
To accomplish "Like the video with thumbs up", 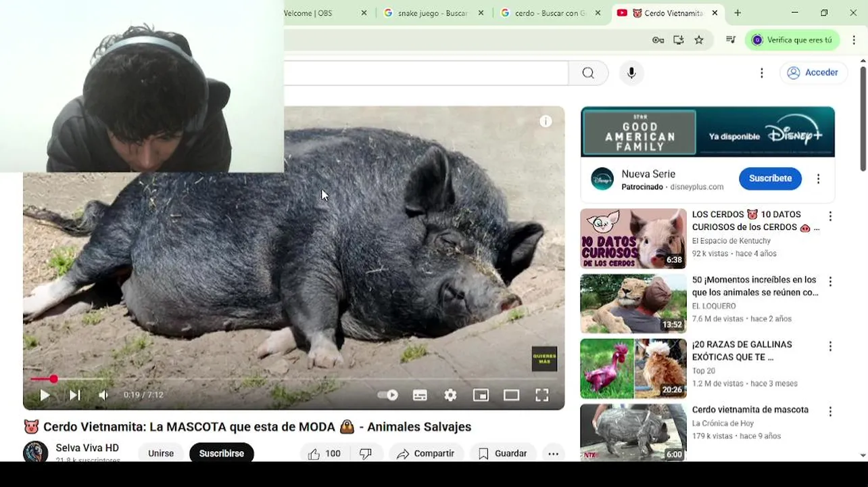I will 324,454.
